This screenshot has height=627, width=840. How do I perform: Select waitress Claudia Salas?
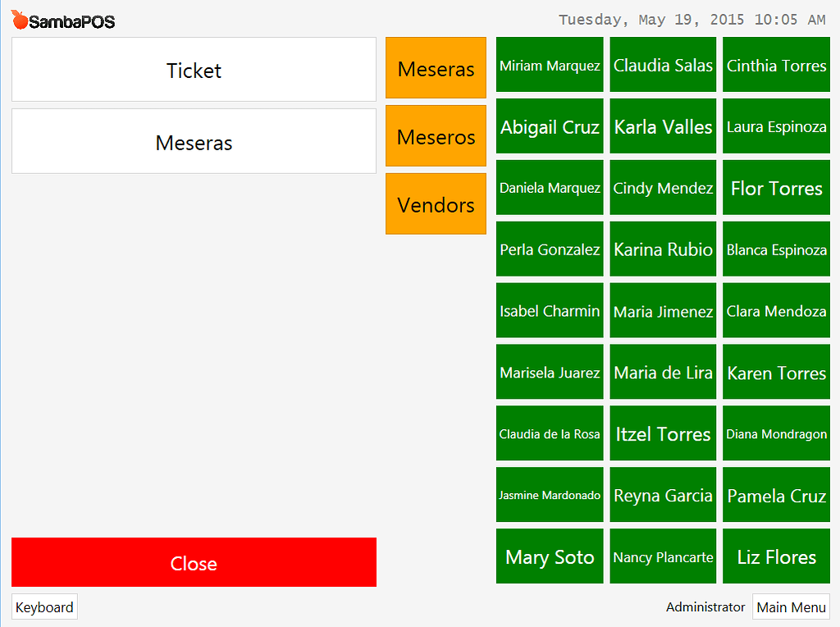(x=662, y=64)
